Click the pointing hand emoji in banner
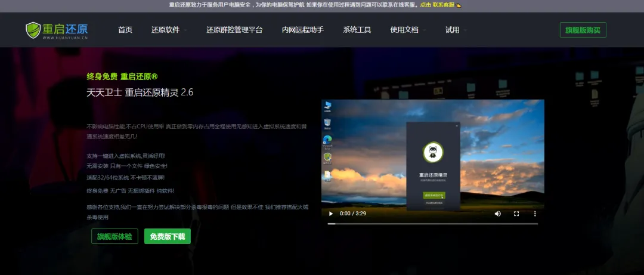 pos(459,5)
